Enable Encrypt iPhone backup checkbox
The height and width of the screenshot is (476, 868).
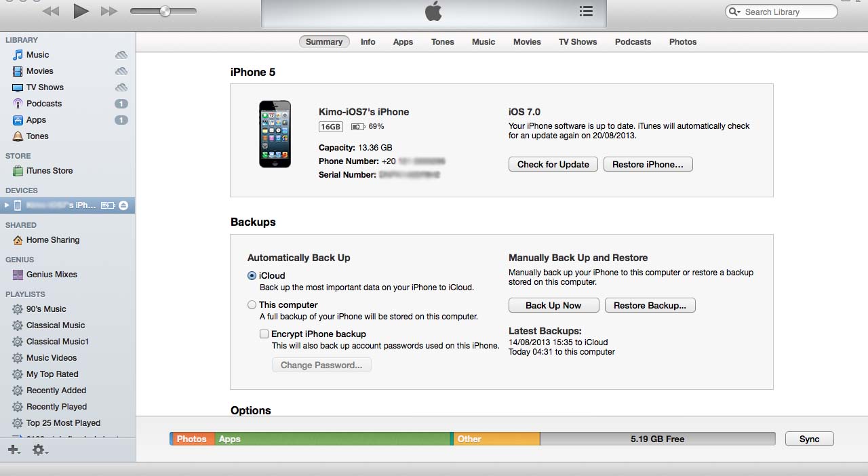[x=264, y=334]
